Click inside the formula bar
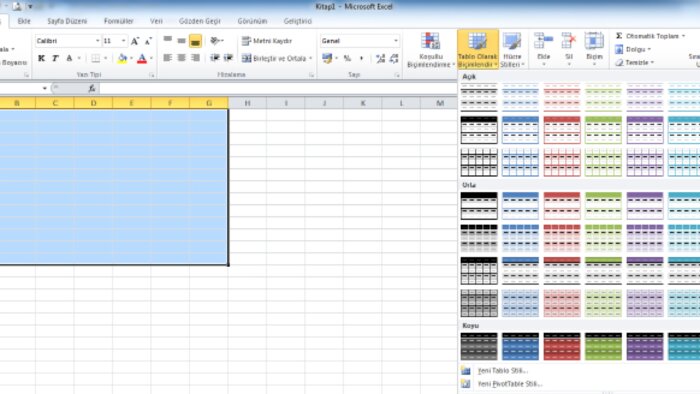 coord(278,88)
